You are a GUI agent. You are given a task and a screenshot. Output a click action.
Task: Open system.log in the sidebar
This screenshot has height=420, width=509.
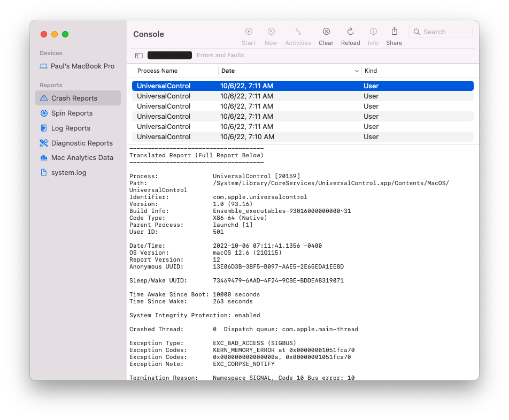pos(78,172)
